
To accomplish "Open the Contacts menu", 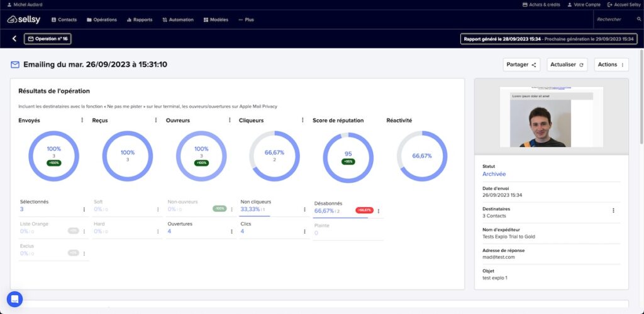I will [x=64, y=19].
